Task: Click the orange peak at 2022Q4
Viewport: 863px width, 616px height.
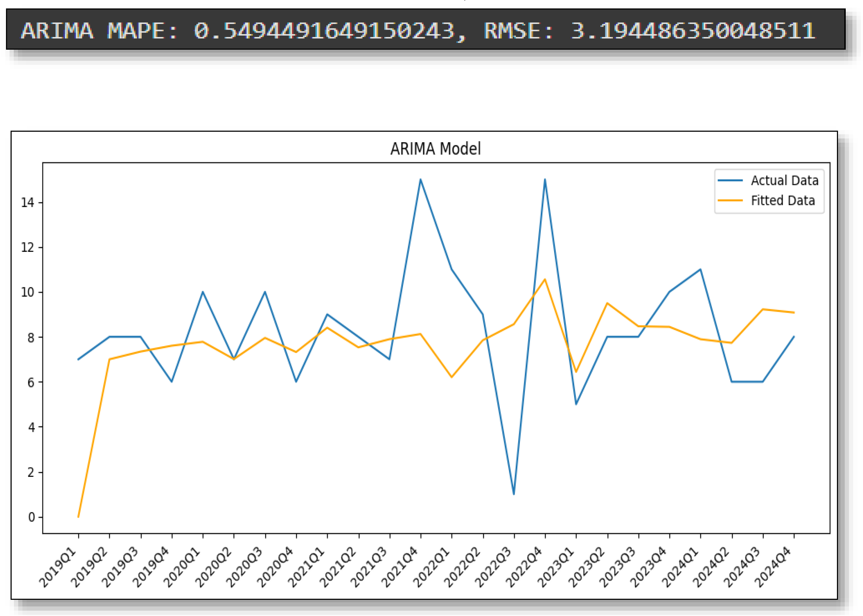Action: (545, 280)
